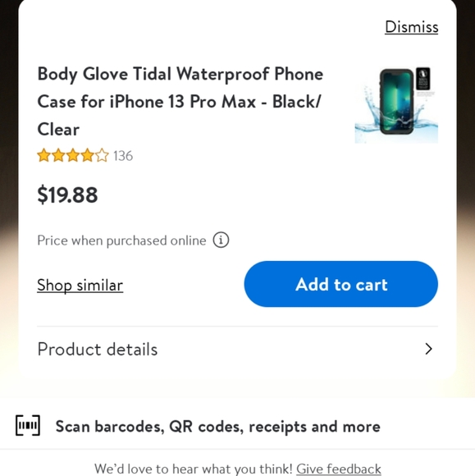
Task: Tap the barcode scanner icon
Action: 28,425
